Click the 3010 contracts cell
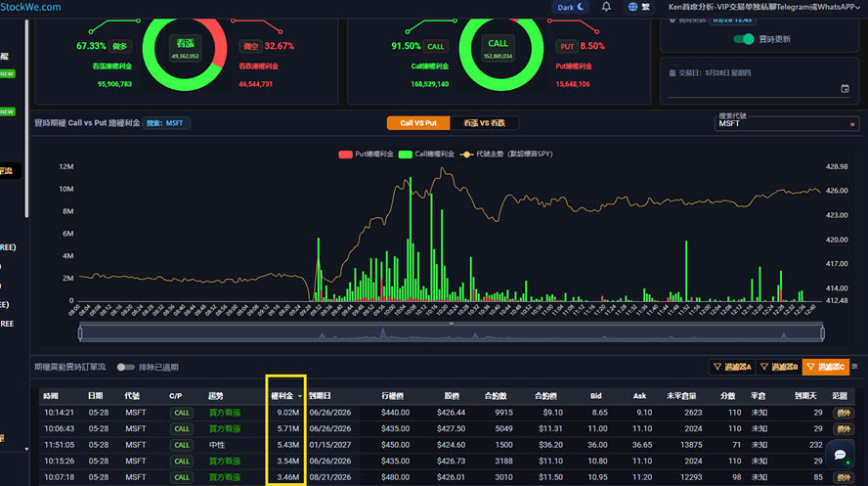This screenshot has height=486, width=868. [x=503, y=476]
